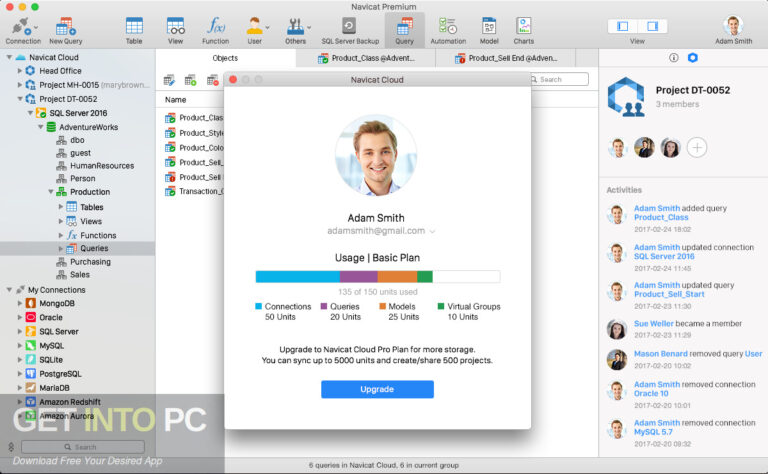Viewport: 768px width, 474px height.
Task: Click Mason Benard name link
Action: (x=661, y=354)
